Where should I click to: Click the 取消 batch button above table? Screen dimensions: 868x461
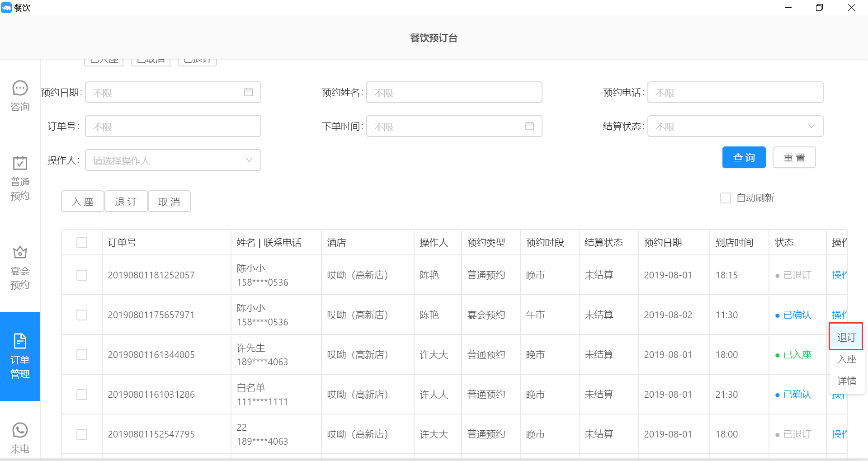tap(169, 201)
